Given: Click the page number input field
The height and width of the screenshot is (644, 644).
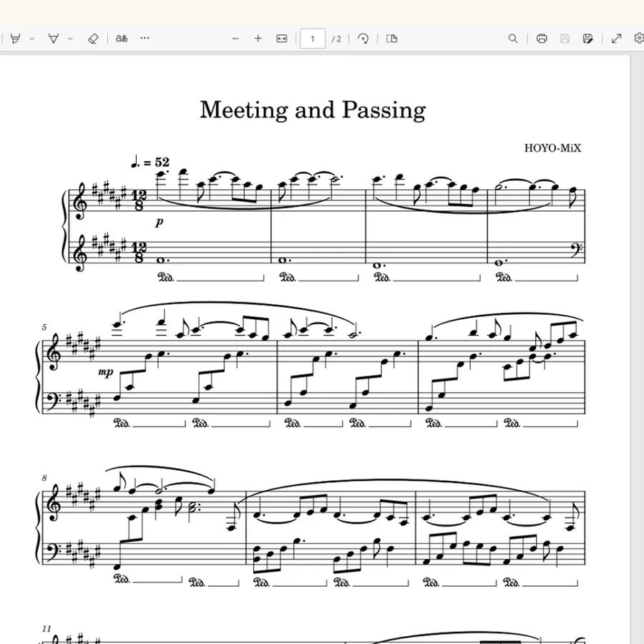Looking at the screenshot, I should tap(313, 39).
